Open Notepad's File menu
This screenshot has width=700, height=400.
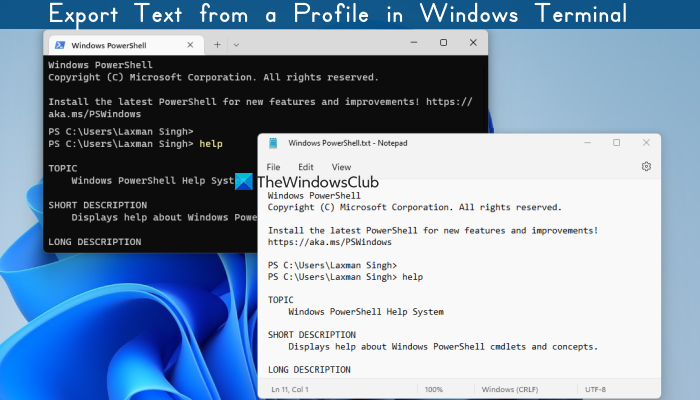point(273,167)
